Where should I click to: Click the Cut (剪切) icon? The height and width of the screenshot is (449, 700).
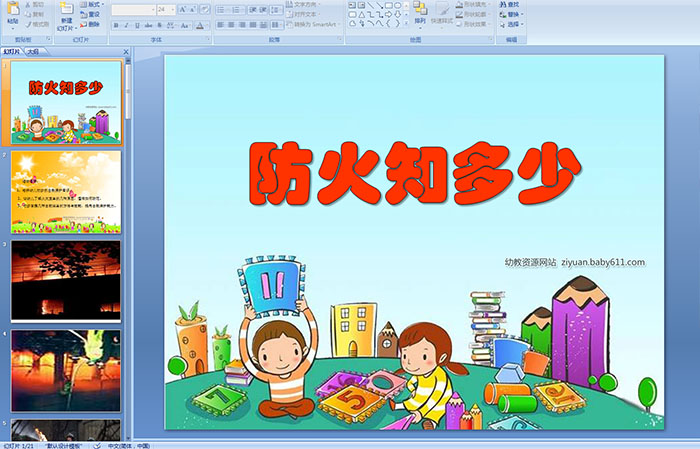[29, 4]
